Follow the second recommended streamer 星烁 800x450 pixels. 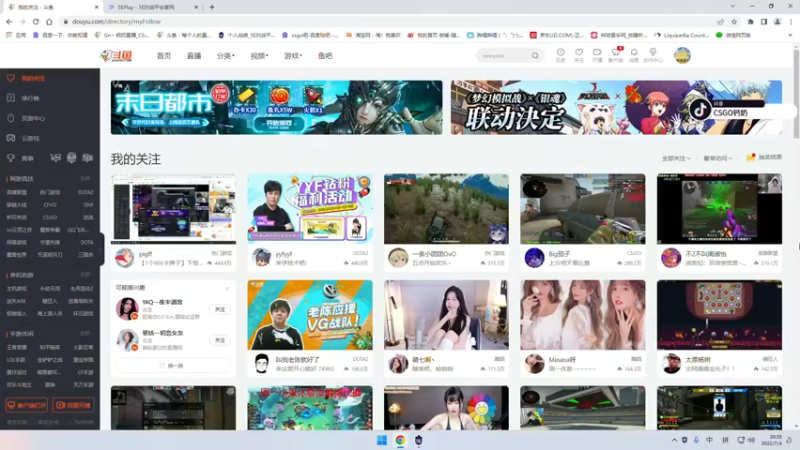pyautogui.click(x=220, y=340)
